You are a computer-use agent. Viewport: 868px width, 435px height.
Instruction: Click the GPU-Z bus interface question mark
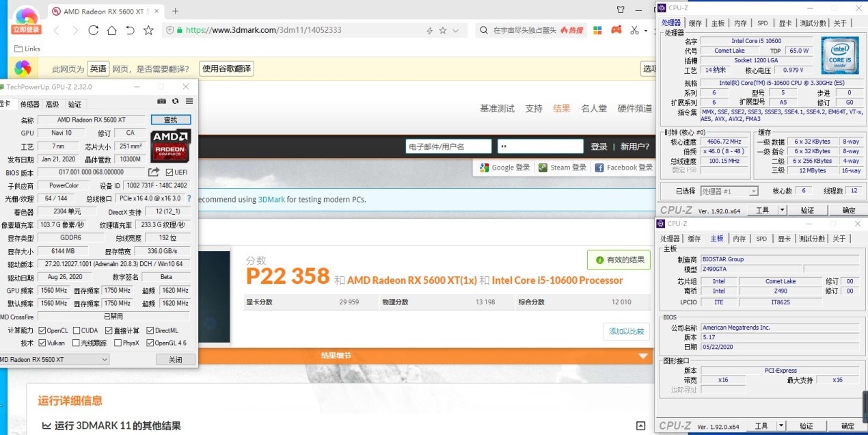[x=189, y=198]
